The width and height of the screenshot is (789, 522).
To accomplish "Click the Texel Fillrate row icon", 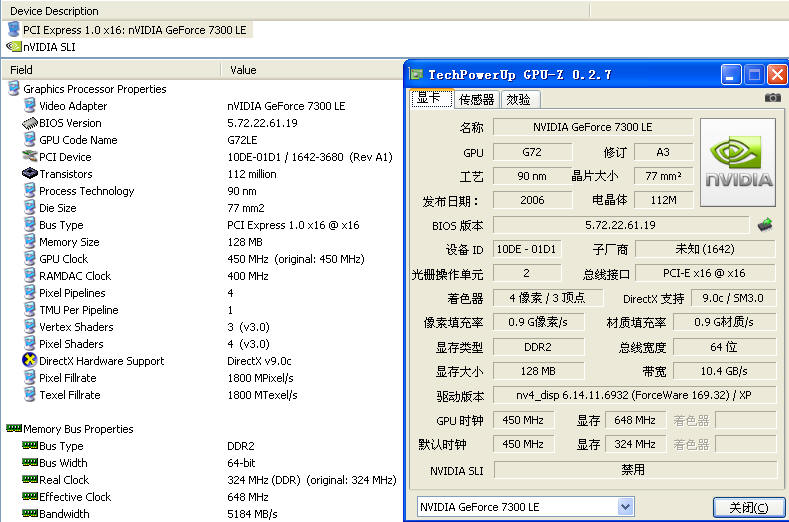I will (x=30, y=395).
